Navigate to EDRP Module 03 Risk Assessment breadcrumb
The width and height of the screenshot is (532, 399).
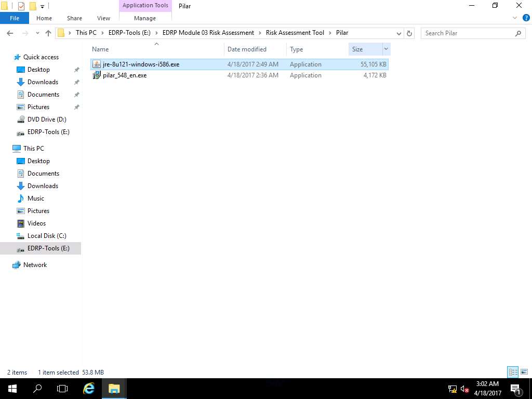pos(208,33)
